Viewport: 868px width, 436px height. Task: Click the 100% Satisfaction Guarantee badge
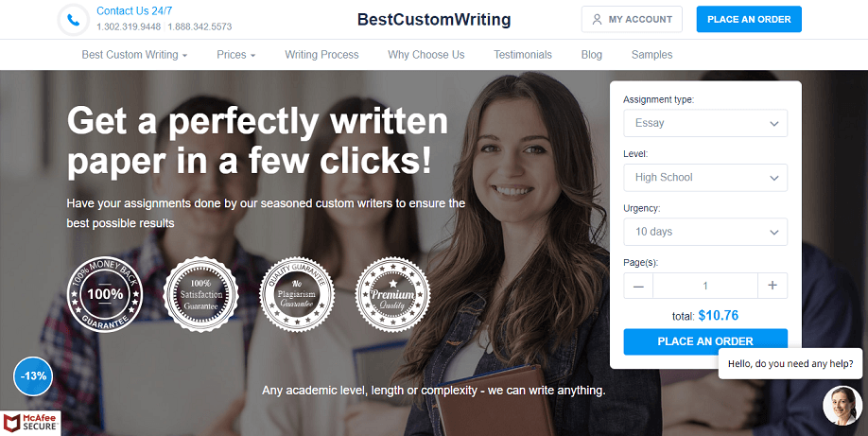pyautogui.click(x=201, y=294)
